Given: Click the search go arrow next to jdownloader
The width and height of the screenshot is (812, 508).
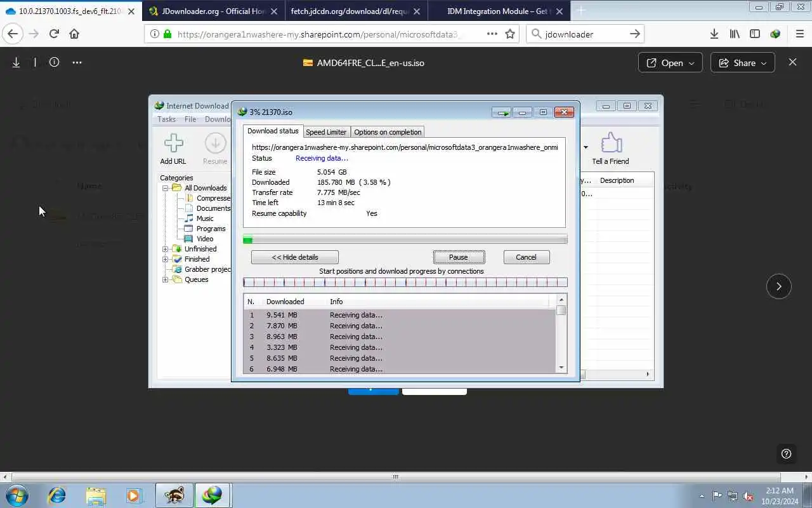Looking at the screenshot, I should [634, 34].
